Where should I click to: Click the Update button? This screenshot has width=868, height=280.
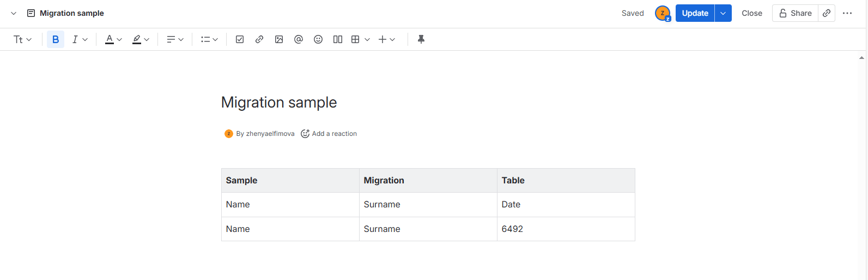(695, 13)
